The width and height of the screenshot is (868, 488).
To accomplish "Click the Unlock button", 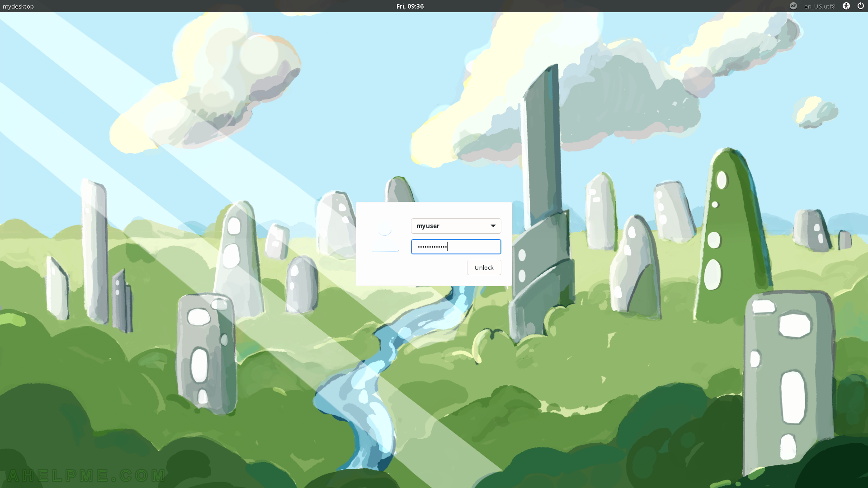I will tap(484, 267).
